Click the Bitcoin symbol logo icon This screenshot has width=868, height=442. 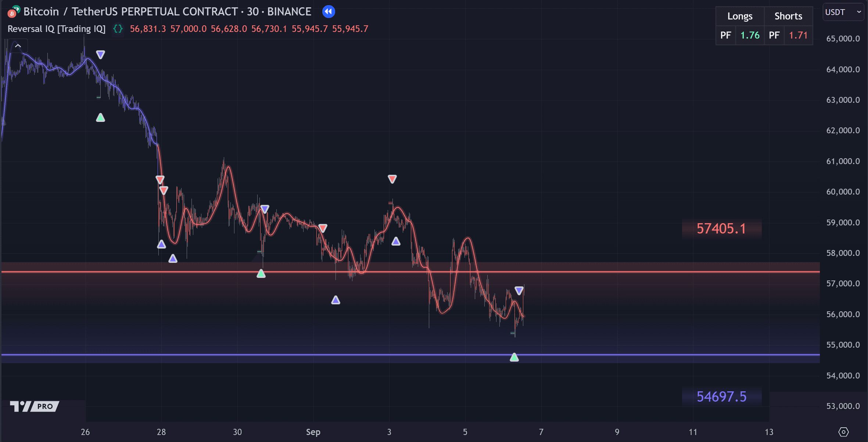(14, 12)
